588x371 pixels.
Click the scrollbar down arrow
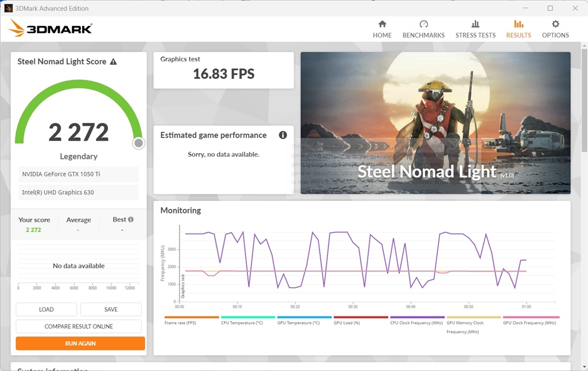point(584,366)
